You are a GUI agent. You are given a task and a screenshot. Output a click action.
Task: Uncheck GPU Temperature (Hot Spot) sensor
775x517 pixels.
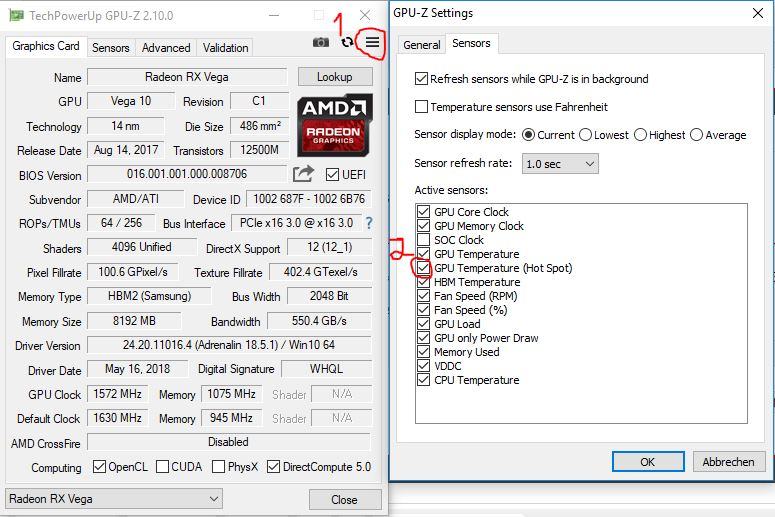click(424, 268)
